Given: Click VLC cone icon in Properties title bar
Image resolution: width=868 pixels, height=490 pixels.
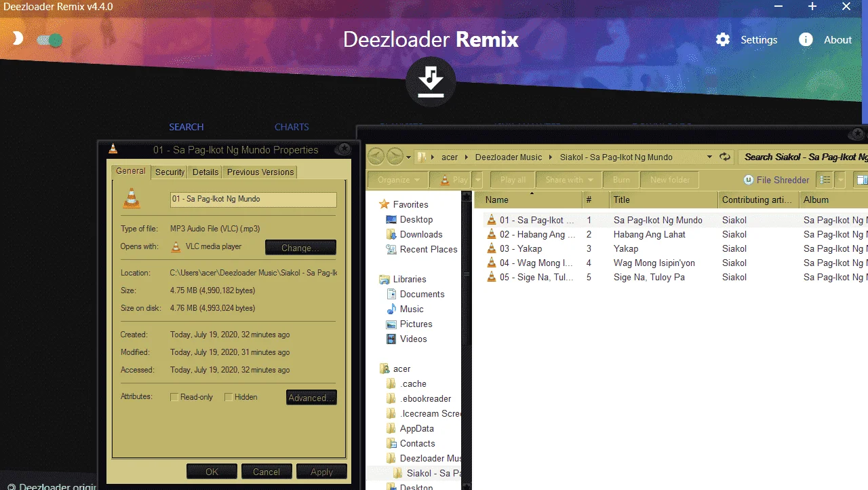Looking at the screenshot, I should pyautogui.click(x=113, y=149).
